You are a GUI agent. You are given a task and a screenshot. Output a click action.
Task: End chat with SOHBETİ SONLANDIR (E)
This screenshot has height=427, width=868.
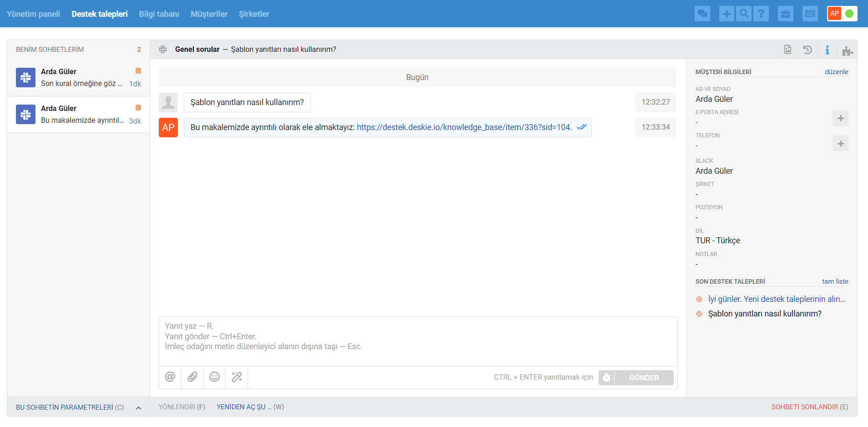pyautogui.click(x=810, y=407)
